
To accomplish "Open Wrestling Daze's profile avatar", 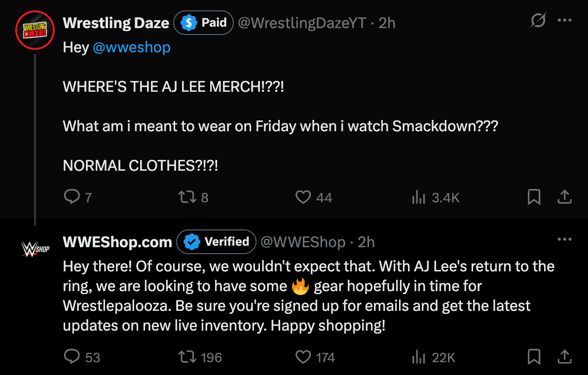I will [35, 30].
